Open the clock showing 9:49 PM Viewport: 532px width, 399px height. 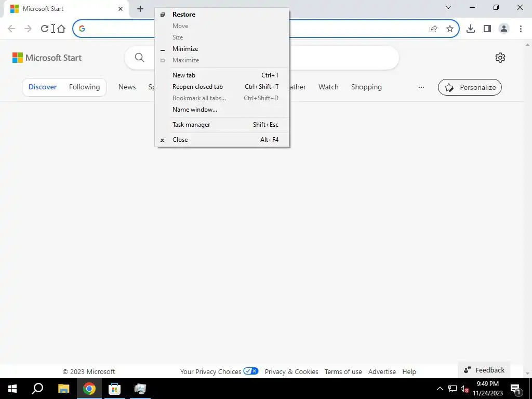pos(487,389)
